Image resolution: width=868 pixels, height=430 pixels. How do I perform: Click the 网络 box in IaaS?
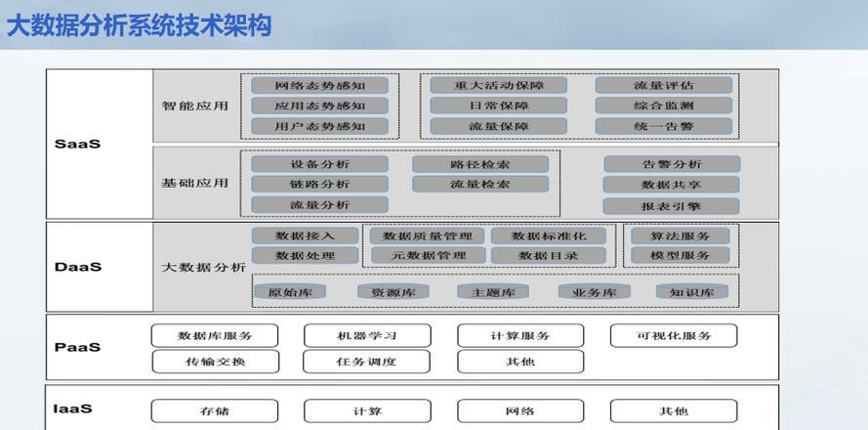(520, 411)
